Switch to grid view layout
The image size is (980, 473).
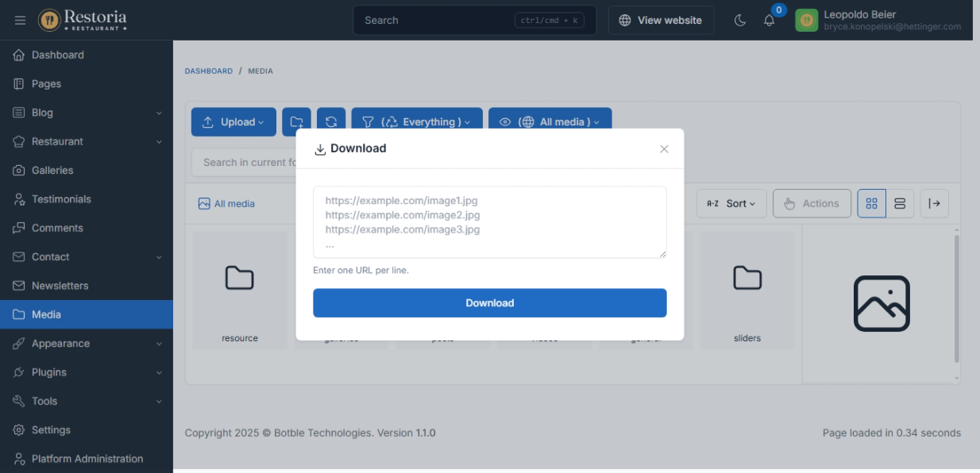click(x=871, y=204)
